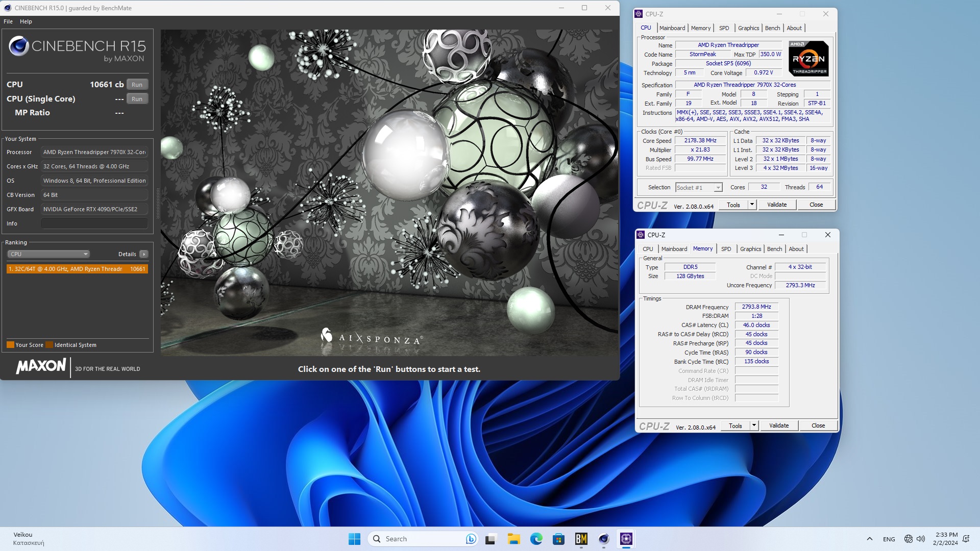Launch Microsoft Edge from taskbar
Viewport: 980px width, 551px height.
[536, 539]
